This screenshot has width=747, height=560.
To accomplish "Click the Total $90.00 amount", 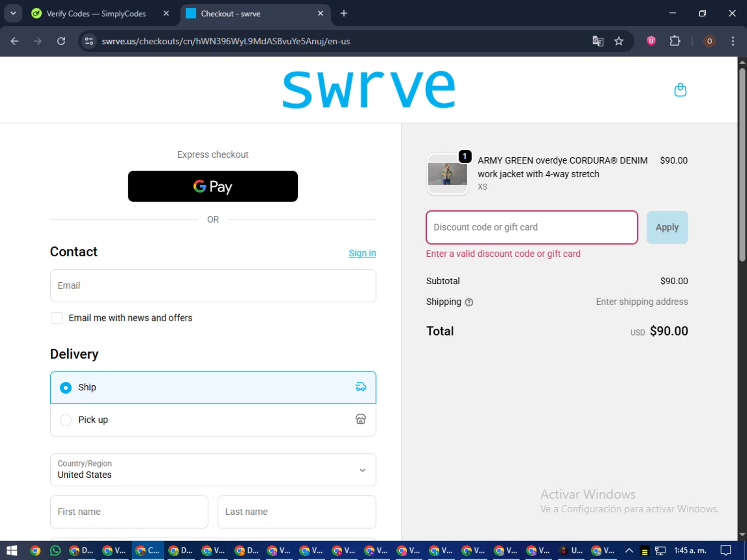I will click(669, 331).
